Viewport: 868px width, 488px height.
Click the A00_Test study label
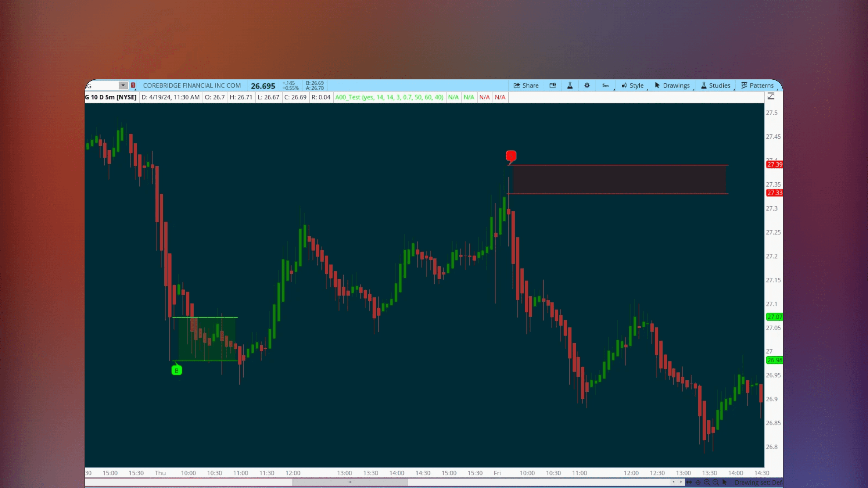coord(389,97)
